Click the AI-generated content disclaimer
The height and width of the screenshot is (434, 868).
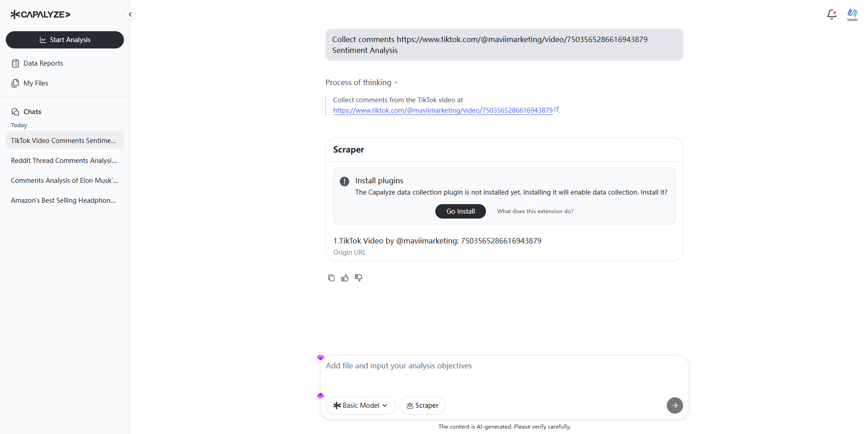click(505, 426)
